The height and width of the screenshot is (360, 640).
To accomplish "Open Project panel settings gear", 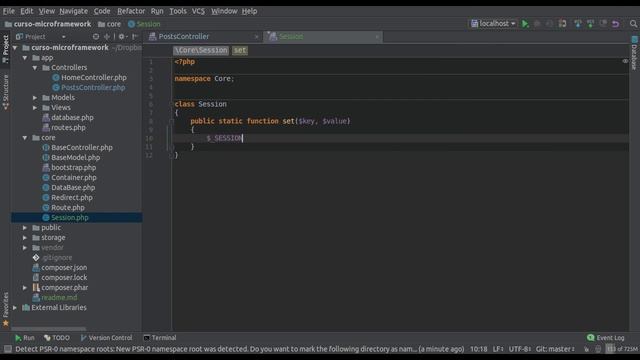I will pyautogui.click(x=122, y=36).
